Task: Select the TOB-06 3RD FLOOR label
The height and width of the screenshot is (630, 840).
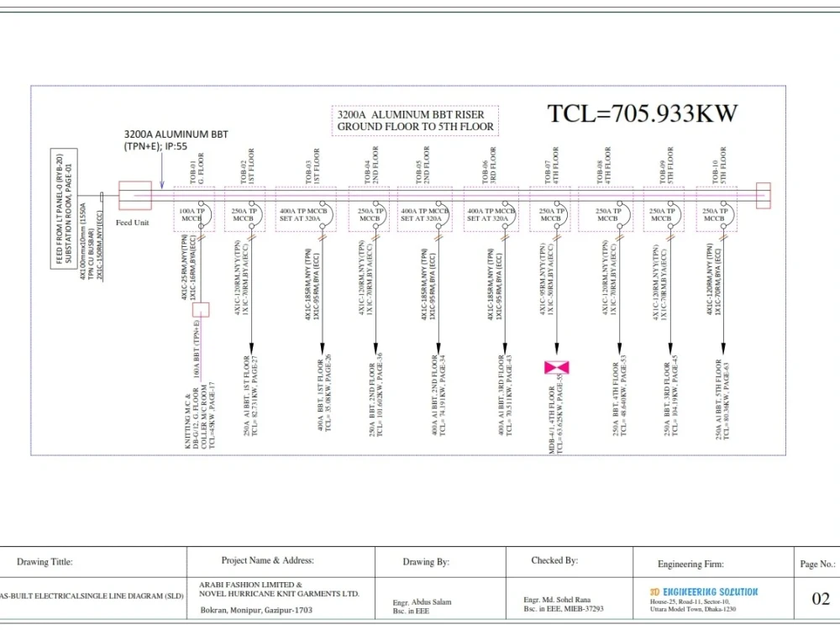Action: click(489, 165)
